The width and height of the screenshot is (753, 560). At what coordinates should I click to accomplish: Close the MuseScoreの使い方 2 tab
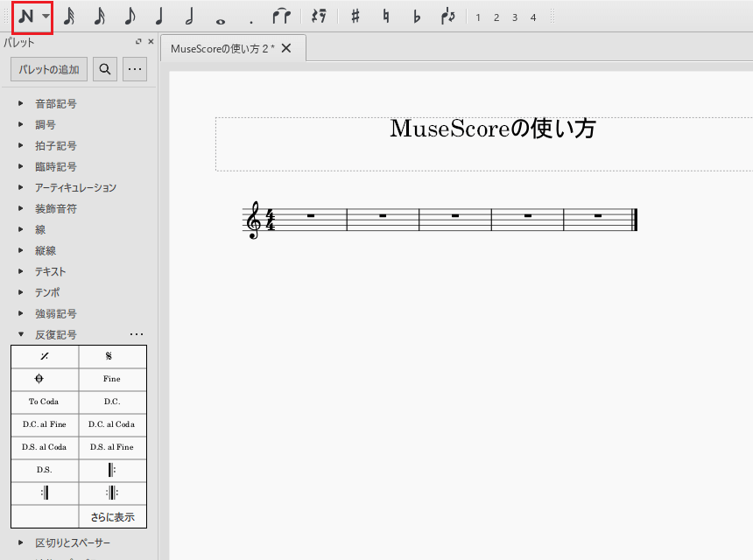(286, 48)
